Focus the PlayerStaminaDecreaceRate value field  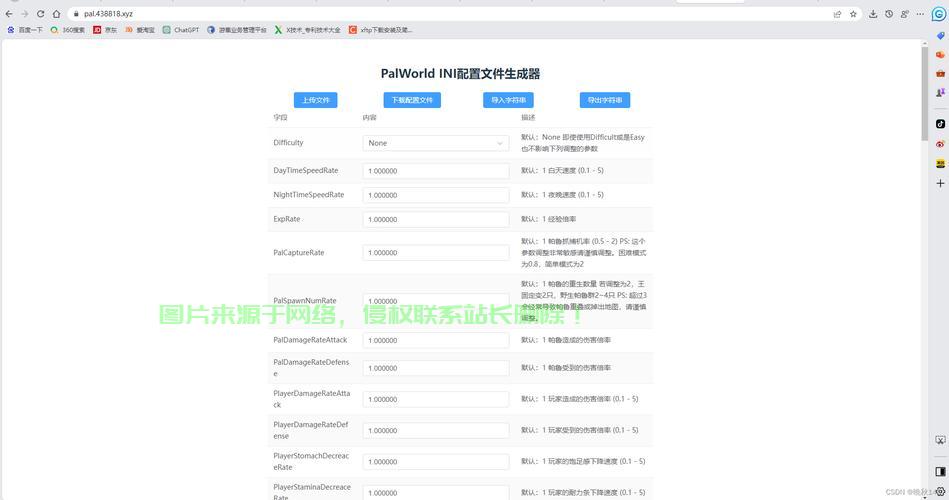point(436,492)
